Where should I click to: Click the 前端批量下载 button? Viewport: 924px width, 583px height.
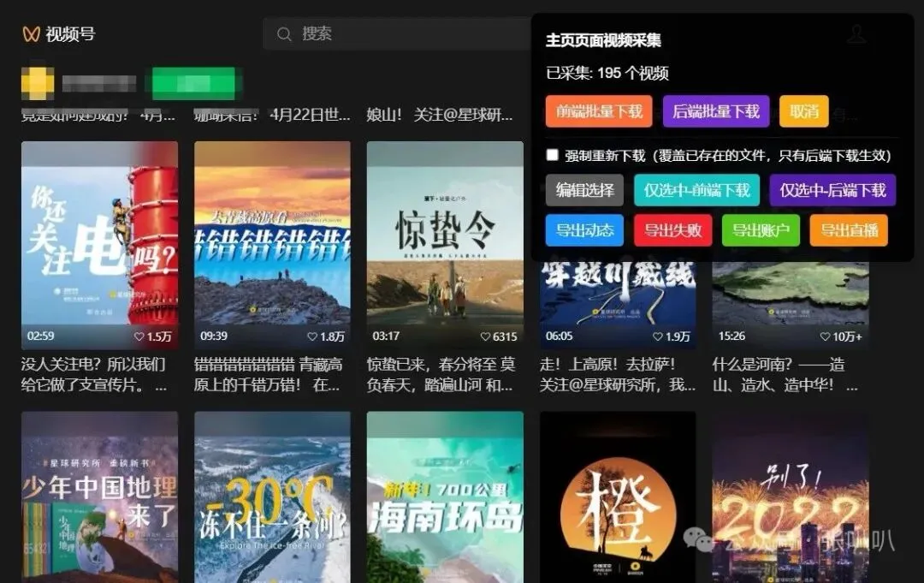[599, 111]
